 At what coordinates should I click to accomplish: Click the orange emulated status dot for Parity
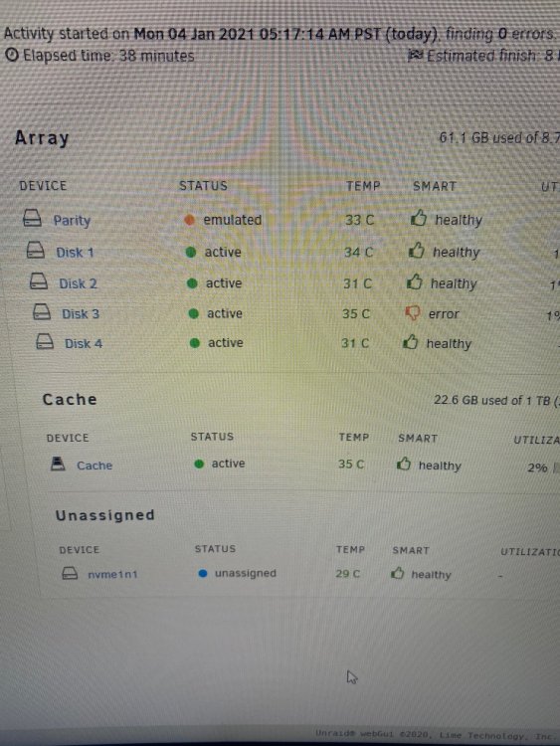(x=189, y=220)
